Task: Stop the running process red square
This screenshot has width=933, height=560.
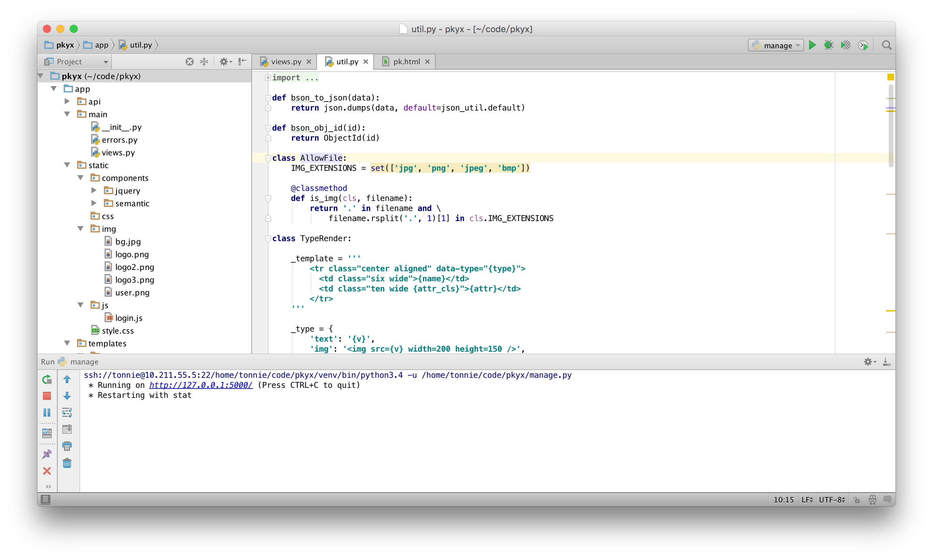Action: 47,396
